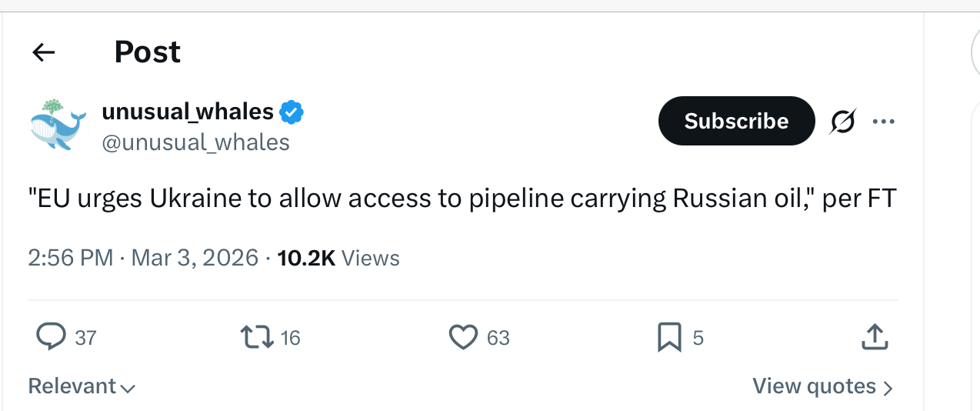Click the chevron next to View quotes
Viewport: 980px width, 411px height.
(888, 388)
